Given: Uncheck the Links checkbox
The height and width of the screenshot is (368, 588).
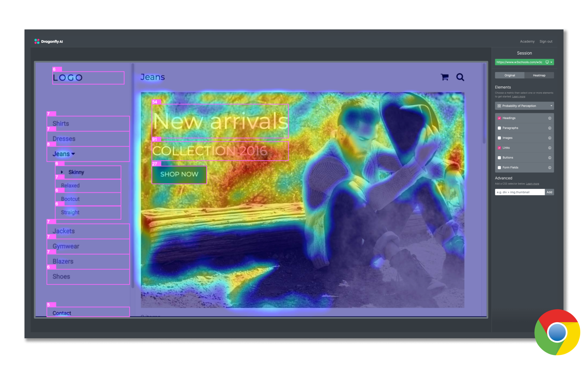Looking at the screenshot, I should (x=499, y=148).
